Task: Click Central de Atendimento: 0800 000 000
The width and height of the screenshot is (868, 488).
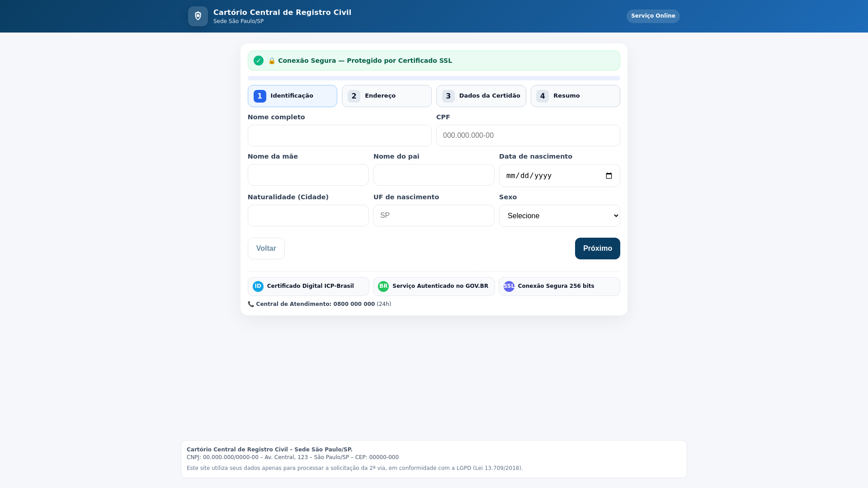Action: (x=316, y=304)
